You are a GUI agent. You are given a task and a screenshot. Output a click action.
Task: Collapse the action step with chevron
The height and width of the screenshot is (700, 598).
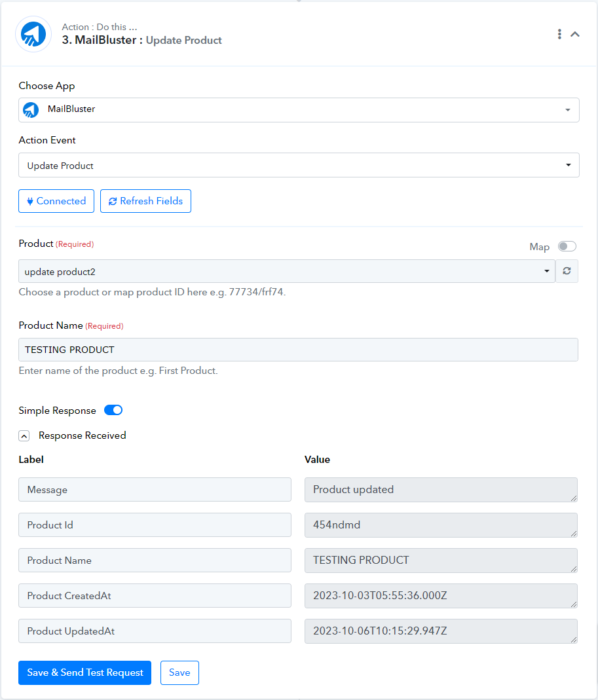575,34
